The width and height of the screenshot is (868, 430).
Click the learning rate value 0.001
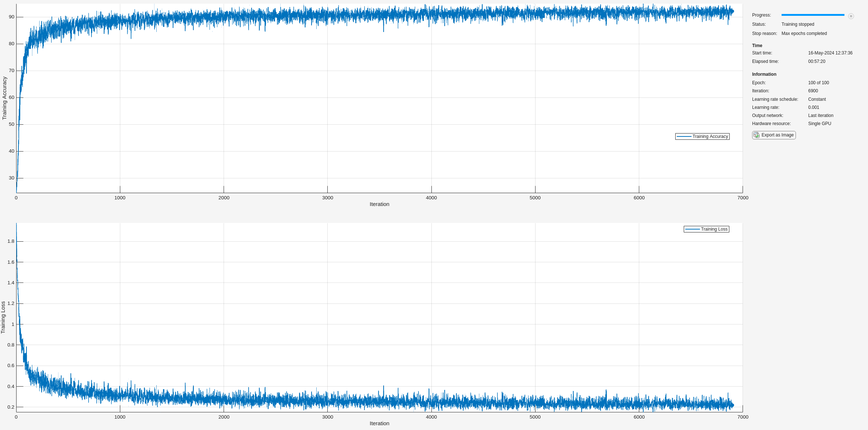814,107
